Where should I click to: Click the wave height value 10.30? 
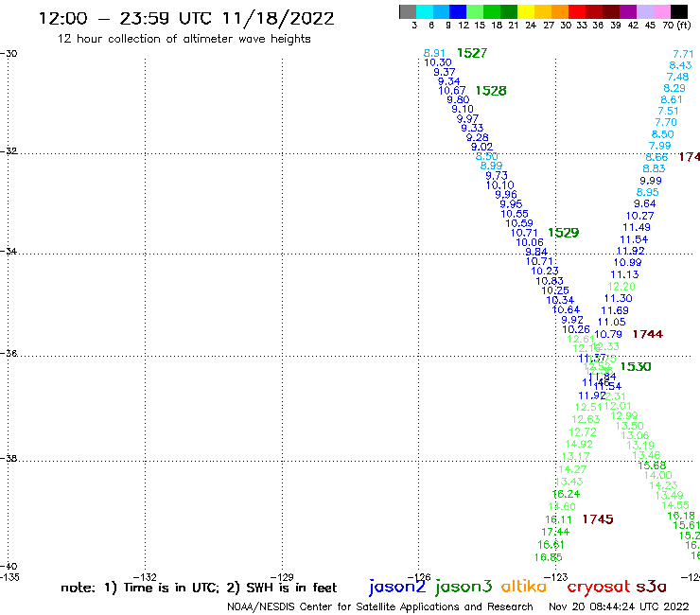point(438,63)
